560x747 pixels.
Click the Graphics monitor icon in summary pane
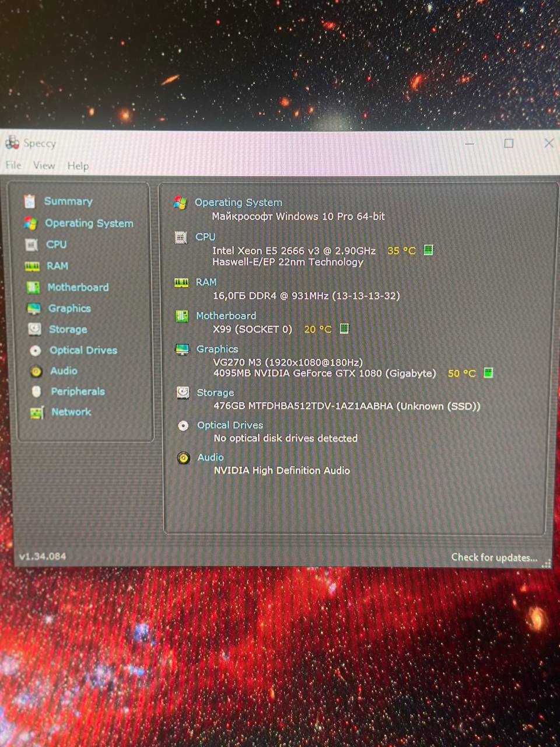(x=183, y=350)
